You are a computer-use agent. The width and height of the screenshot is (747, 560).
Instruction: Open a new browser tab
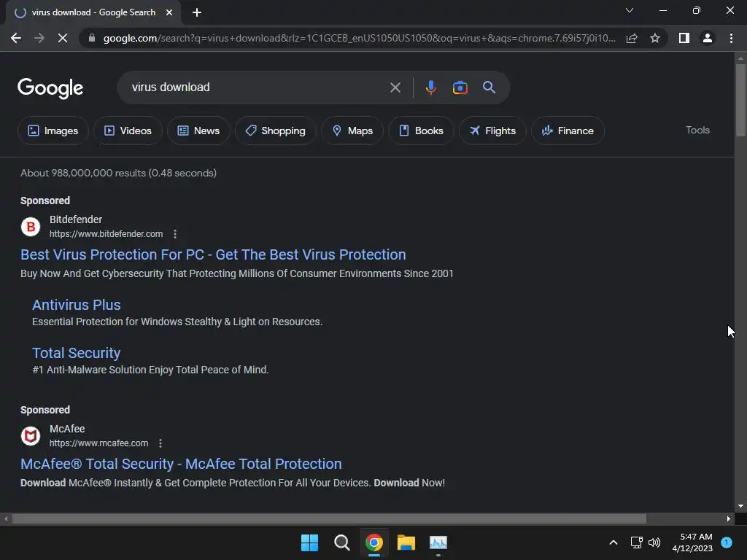197,12
